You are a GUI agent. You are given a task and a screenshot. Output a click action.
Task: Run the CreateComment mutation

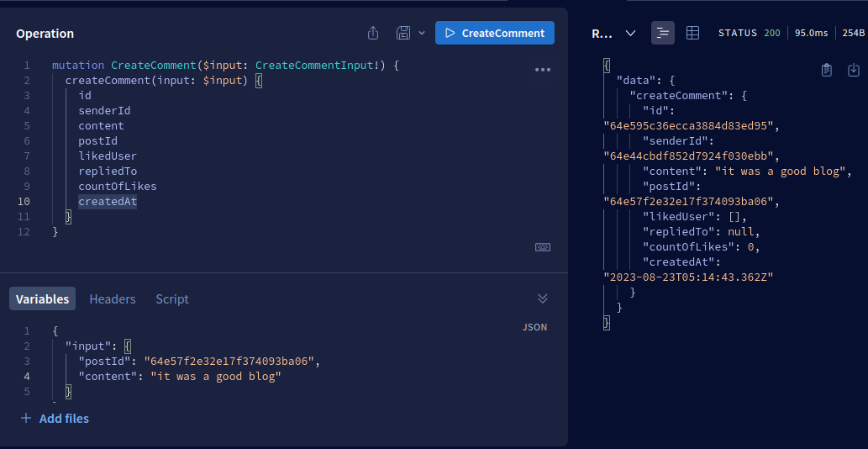coord(495,34)
